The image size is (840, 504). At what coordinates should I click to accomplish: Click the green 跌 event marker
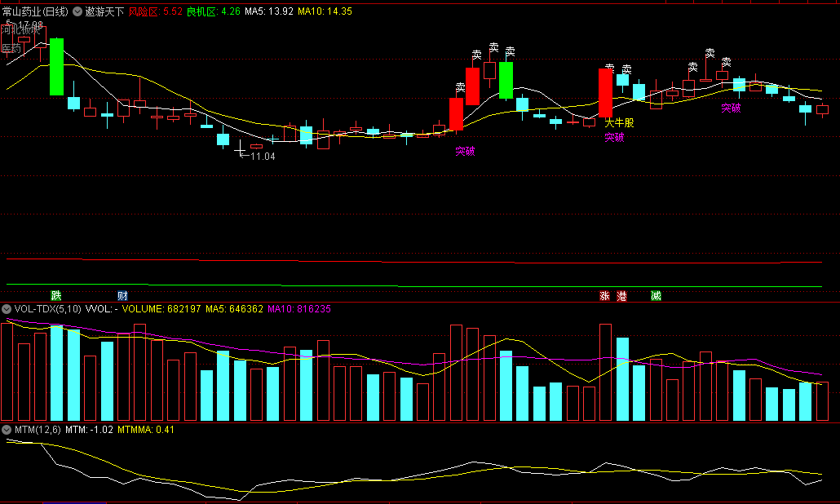pos(56,296)
